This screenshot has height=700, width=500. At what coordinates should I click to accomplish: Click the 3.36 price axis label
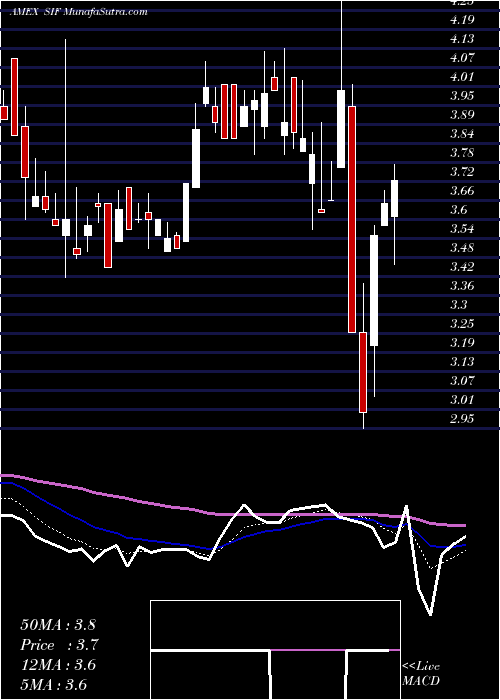click(x=462, y=286)
